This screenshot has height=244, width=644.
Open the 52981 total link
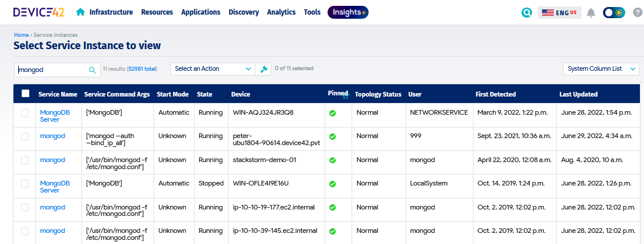pyautogui.click(x=142, y=69)
